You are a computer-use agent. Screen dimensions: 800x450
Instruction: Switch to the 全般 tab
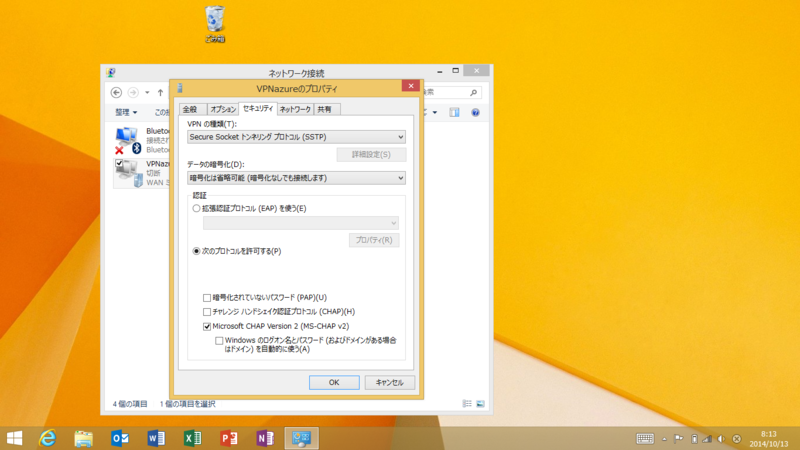point(192,109)
